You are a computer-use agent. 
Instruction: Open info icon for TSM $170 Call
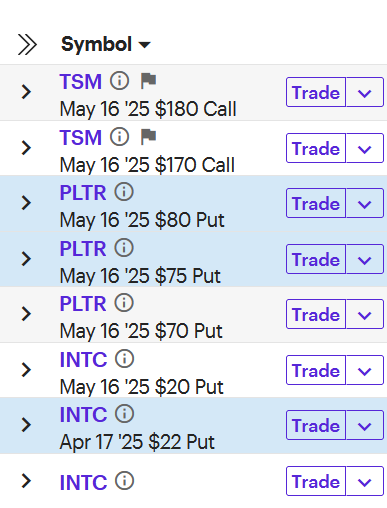coord(120,137)
